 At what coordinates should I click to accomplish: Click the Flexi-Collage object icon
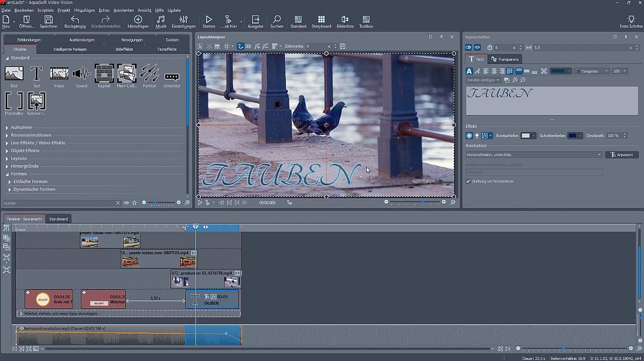[x=126, y=75]
